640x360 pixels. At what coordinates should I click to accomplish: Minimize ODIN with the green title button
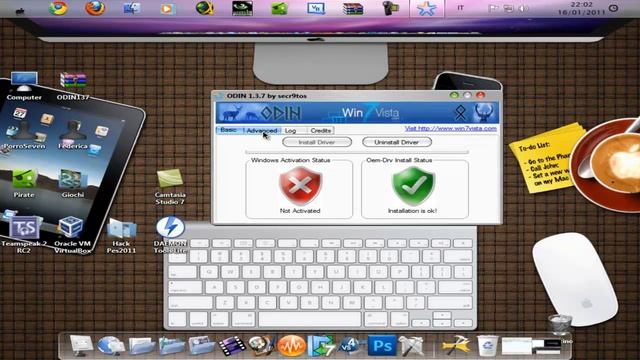(454, 95)
